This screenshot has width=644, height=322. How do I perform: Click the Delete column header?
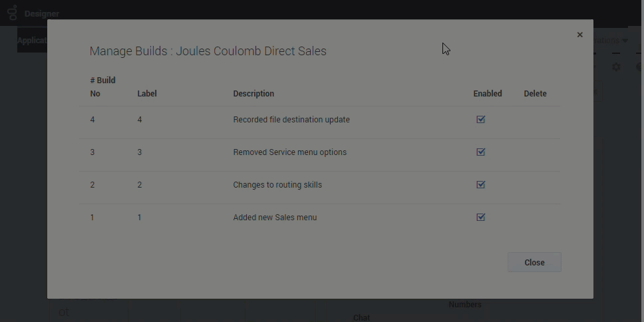point(535,94)
